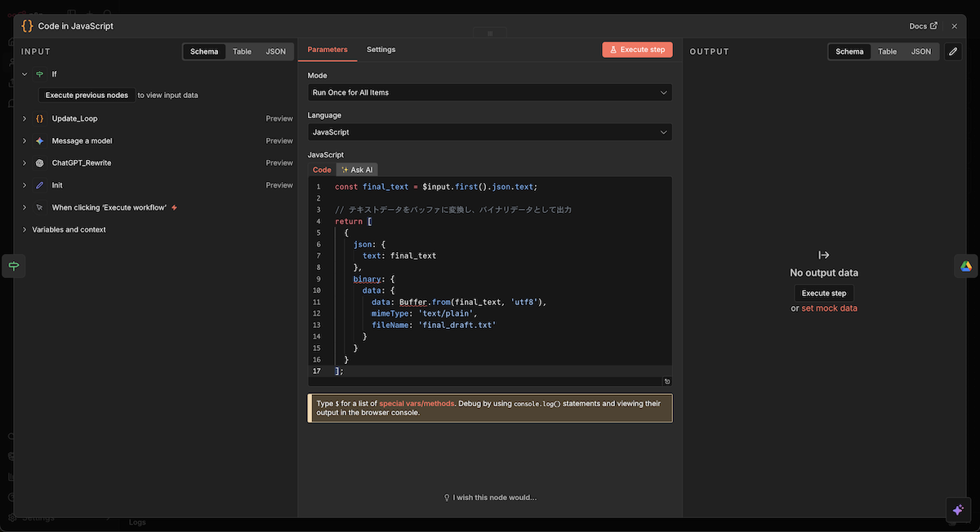Open the Mode dropdown
This screenshot has height=532, width=980.
click(x=490, y=92)
